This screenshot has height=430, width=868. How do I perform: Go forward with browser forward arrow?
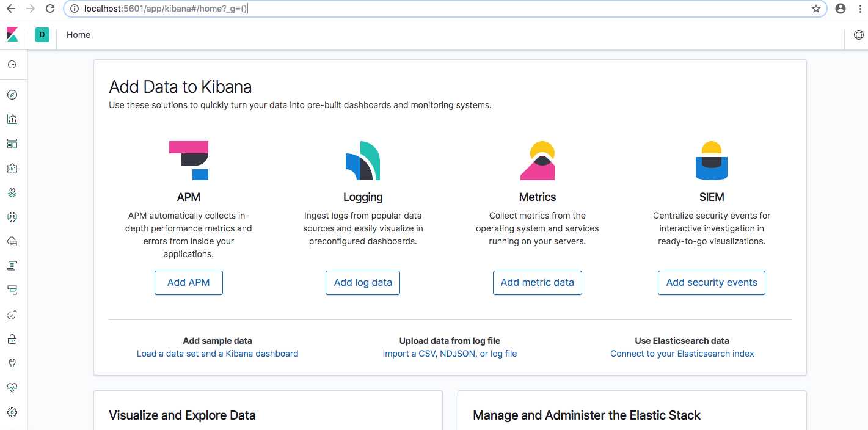31,9
